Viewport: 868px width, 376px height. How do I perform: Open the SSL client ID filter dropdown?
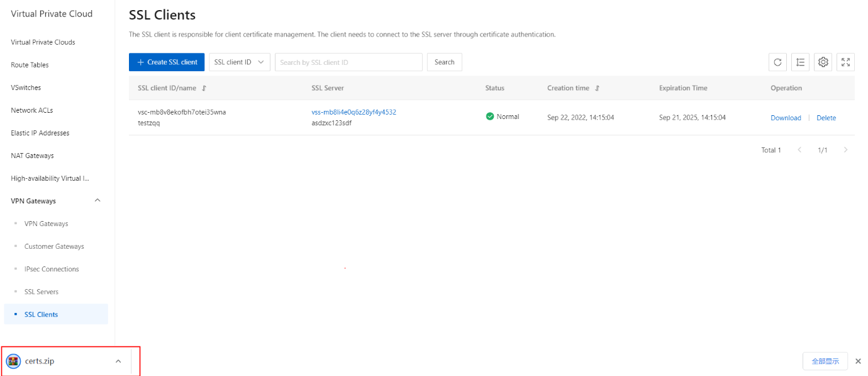pos(240,62)
